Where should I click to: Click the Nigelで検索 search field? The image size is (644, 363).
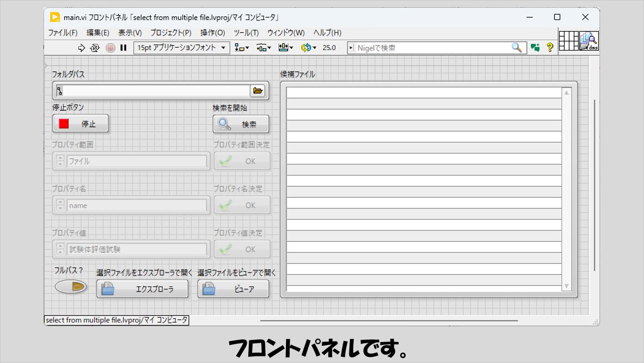tap(432, 48)
